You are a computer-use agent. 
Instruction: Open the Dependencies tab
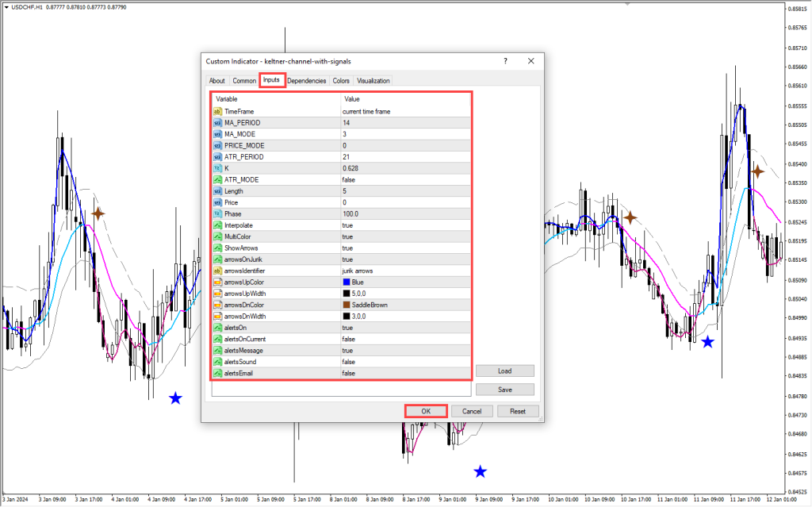[306, 81]
